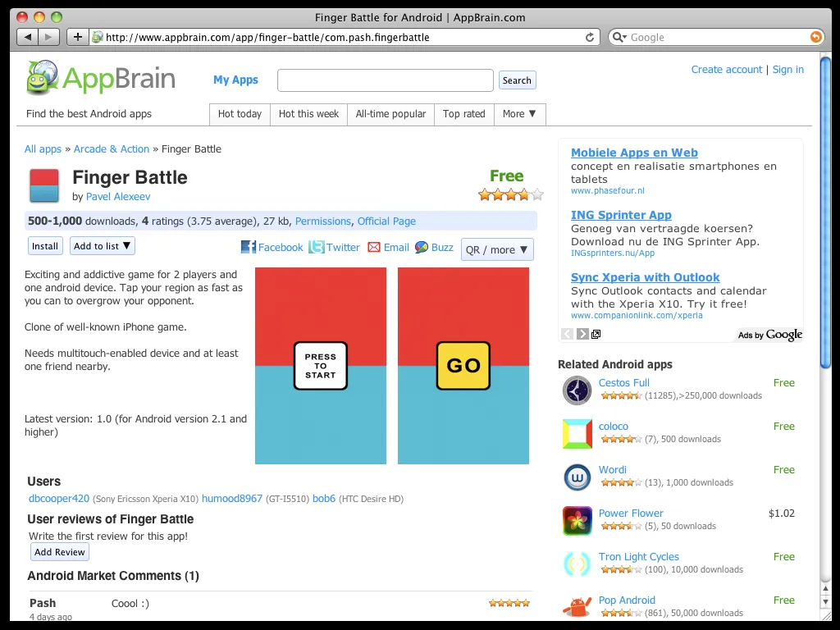Add bookmark with the plus button
The width and height of the screenshot is (840, 630).
coord(78,37)
